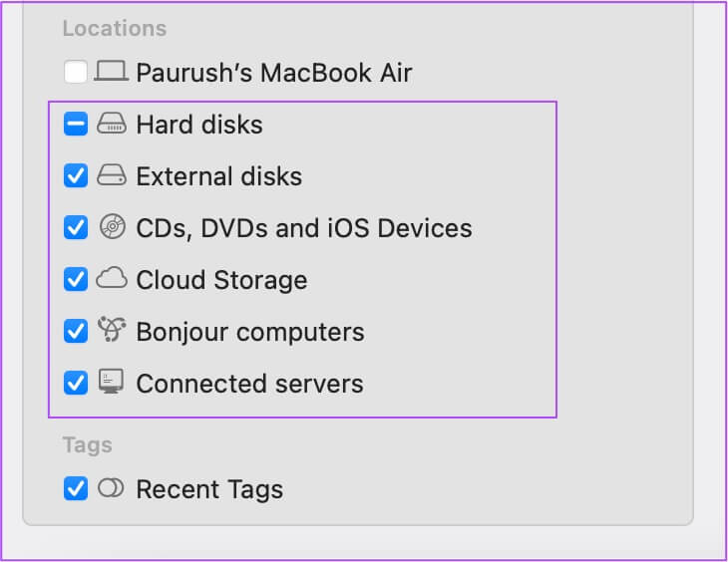The image size is (728, 562).
Task: Click the External disks drive icon
Action: [112, 176]
